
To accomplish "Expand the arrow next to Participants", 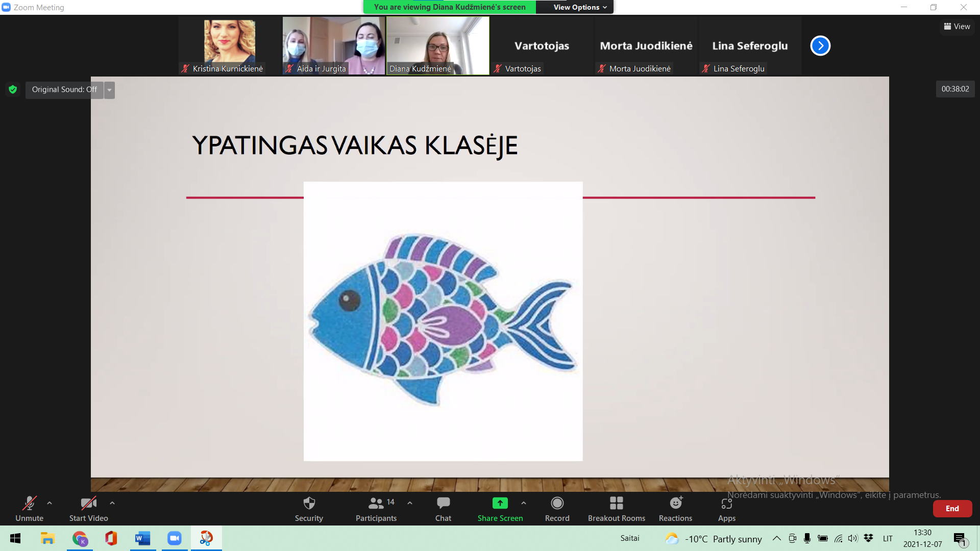I will 410,503.
